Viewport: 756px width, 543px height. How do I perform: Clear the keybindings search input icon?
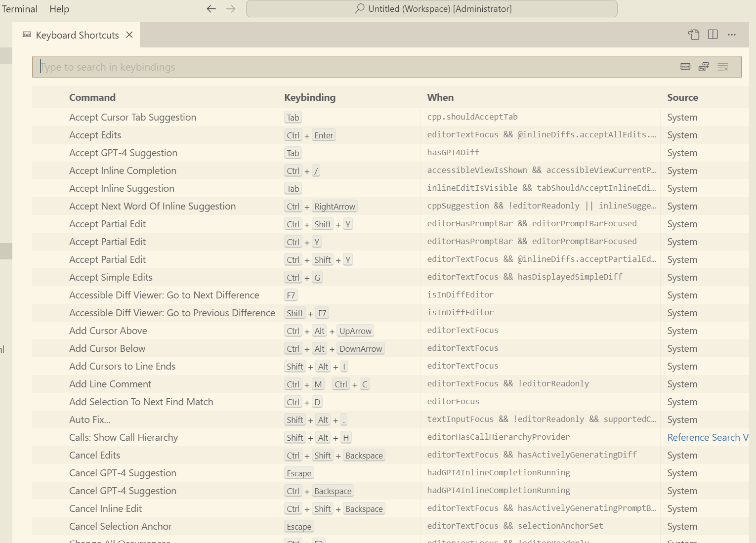723,67
